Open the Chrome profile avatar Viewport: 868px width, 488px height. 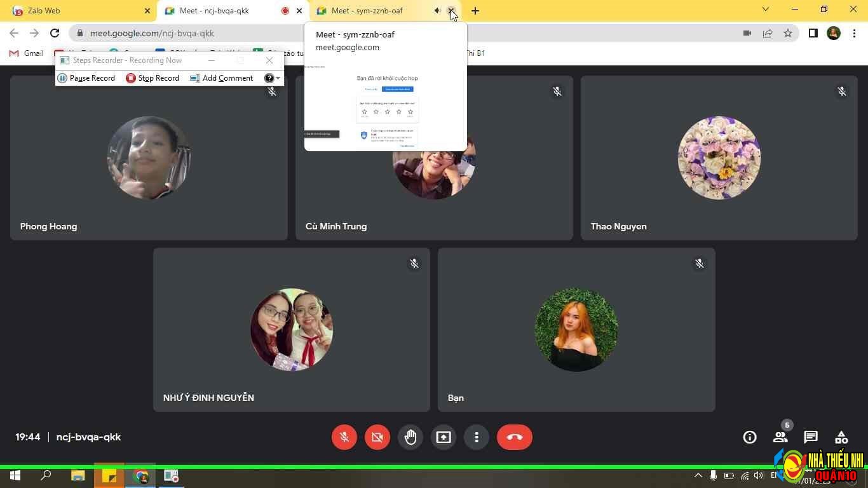click(x=834, y=33)
